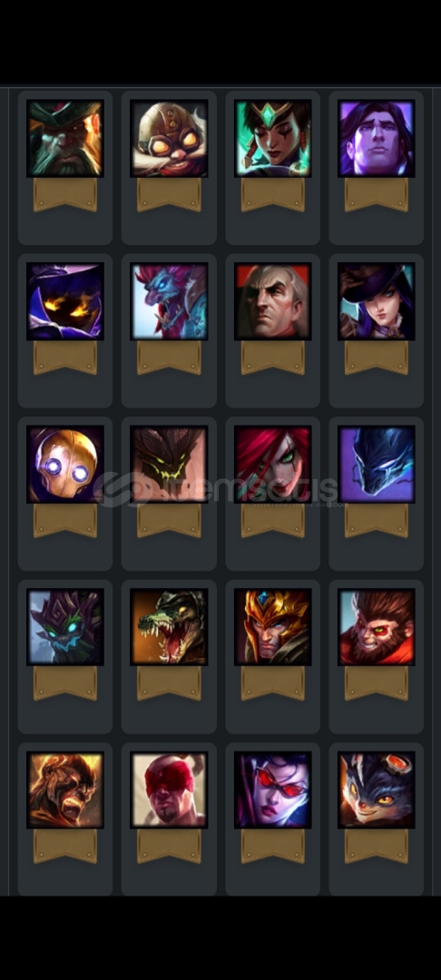Pick the Taric champion icon

[x=376, y=138]
